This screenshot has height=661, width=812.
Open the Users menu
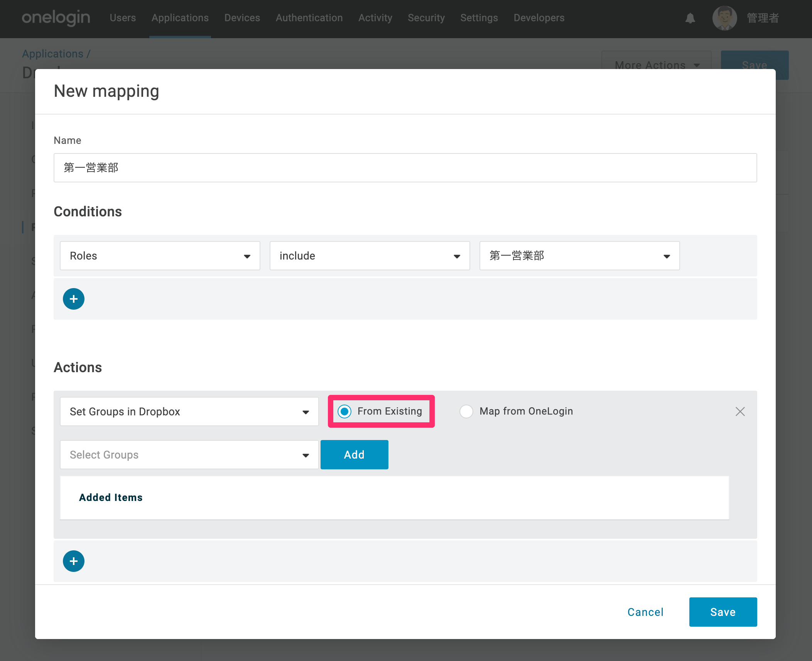123,18
